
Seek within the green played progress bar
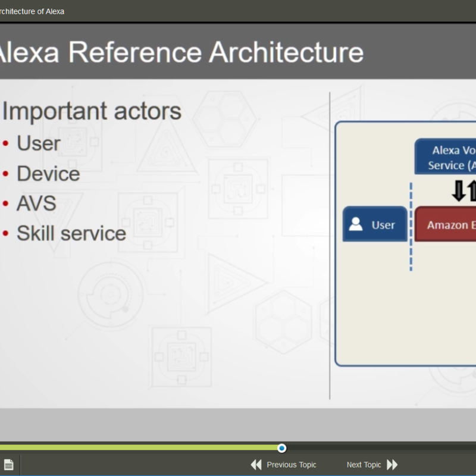click(139, 447)
